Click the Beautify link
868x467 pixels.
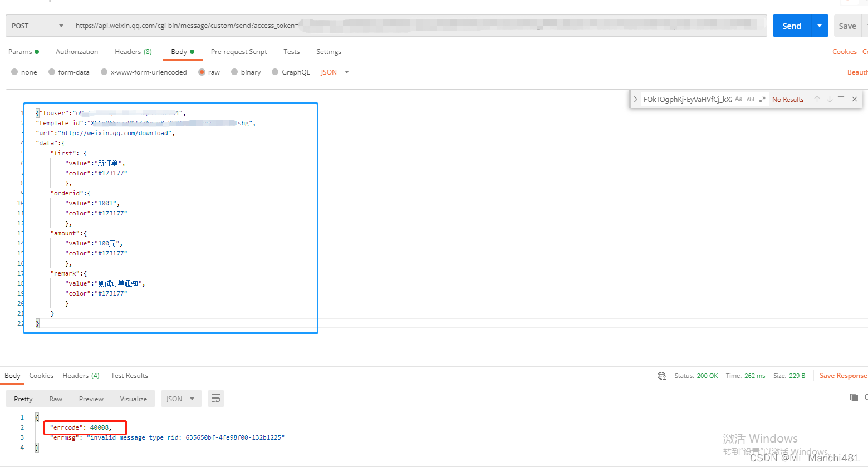point(857,72)
